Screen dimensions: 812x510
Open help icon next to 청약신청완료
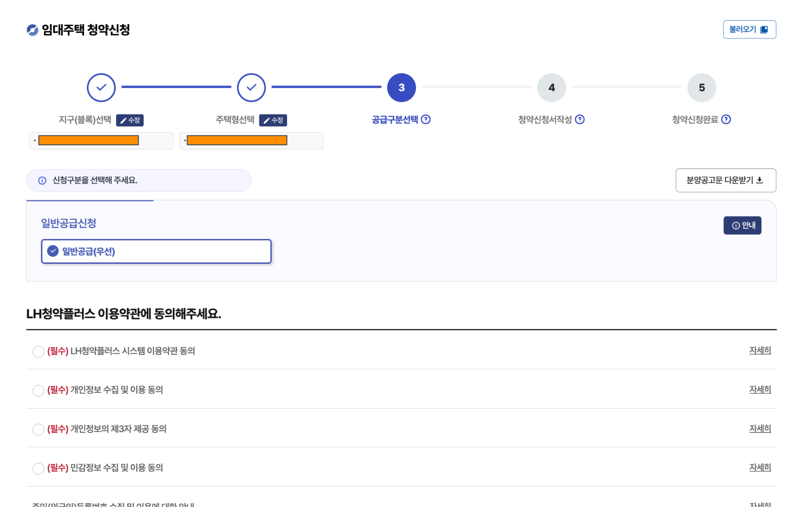(726, 120)
